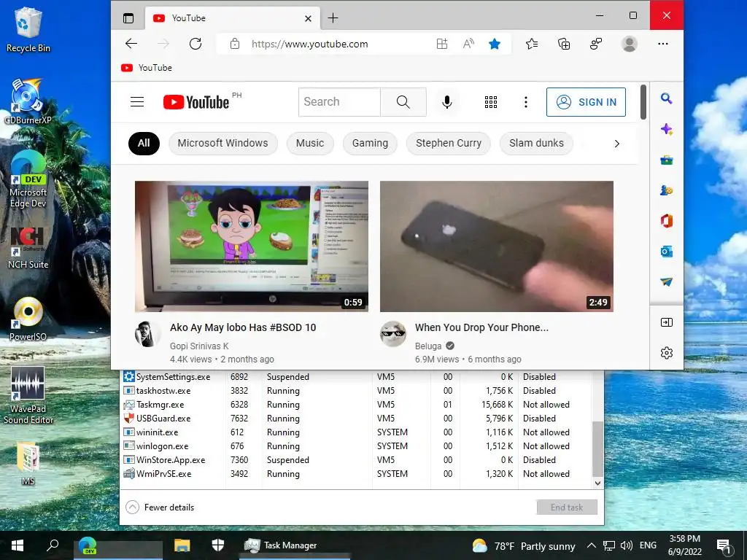Open Edge sidebar Search icon
The height and width of the screenshot is (560, 747).
click(667, 98)
